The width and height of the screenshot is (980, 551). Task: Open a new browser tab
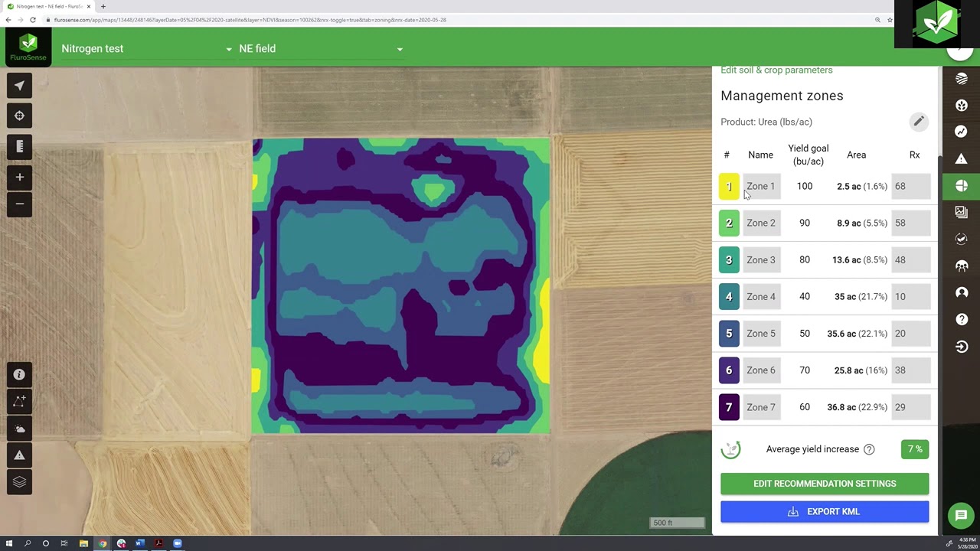coord(103,6)
